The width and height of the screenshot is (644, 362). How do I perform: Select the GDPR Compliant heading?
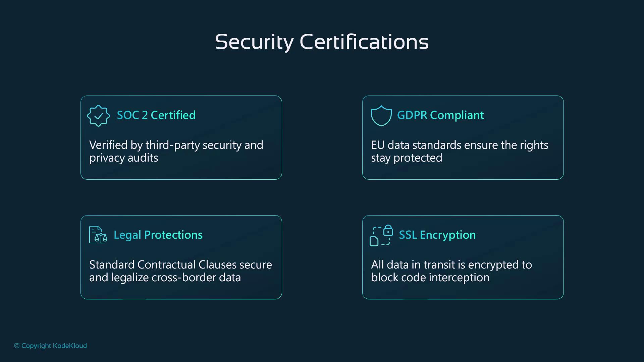(440, 115)
